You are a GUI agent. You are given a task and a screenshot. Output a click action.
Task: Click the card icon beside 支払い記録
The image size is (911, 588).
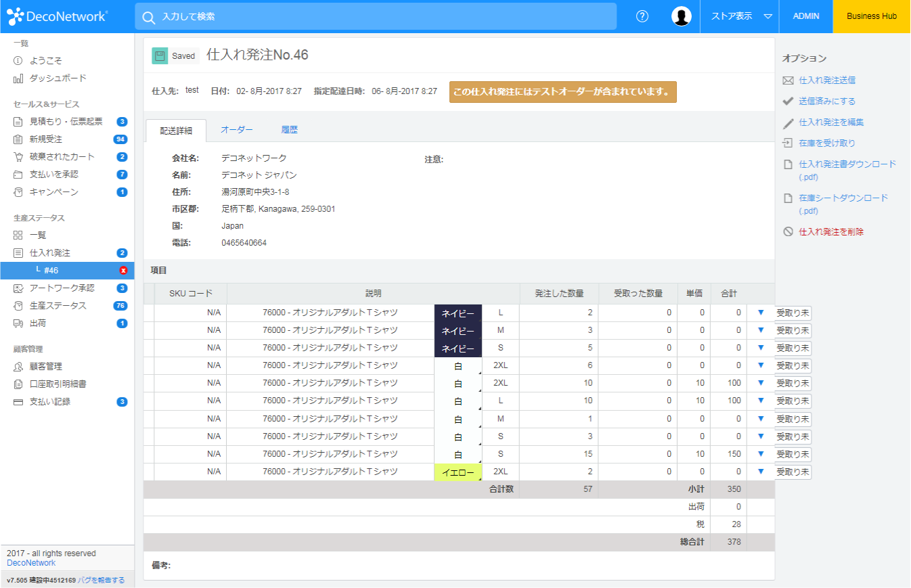(18, 402)
